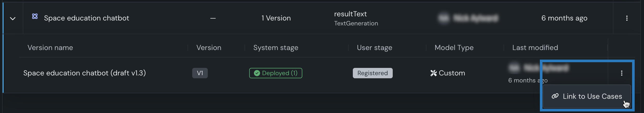Sort by the Model Type column header

[454, 48]
